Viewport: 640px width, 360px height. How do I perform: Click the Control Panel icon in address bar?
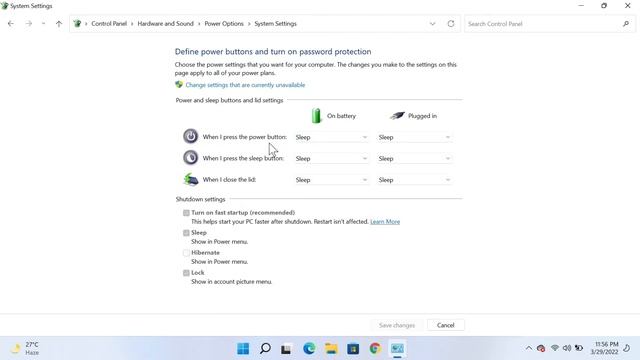[x=77, y=24]
